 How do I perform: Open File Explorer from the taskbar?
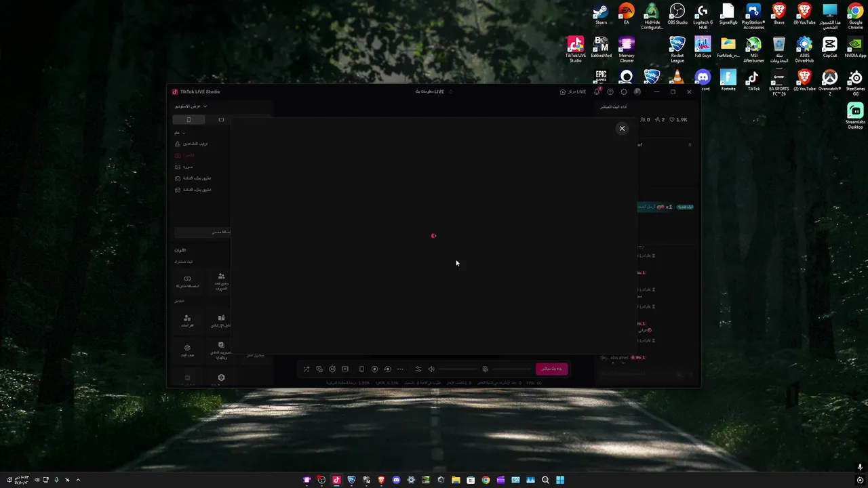(x=456, y=480)
